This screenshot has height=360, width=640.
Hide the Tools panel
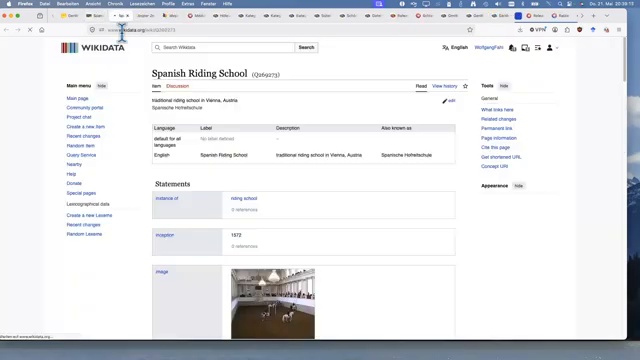click(x=504, y=86)
